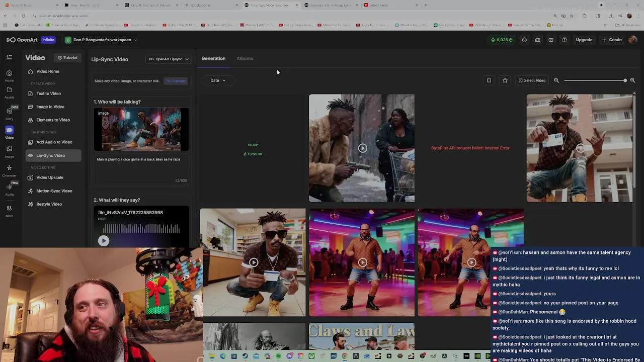Open the Discord community icon
Viewport: 644px width, 362px height.
(537, 40)
